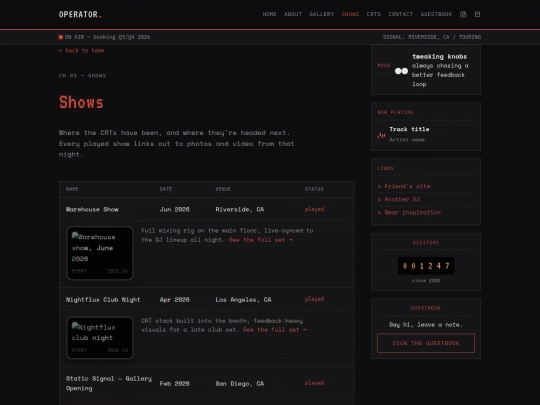The width and height of the screenshot is (540, 405).
Task: Click the Los Angeles, CA venue cell
Action: (243, 300)
